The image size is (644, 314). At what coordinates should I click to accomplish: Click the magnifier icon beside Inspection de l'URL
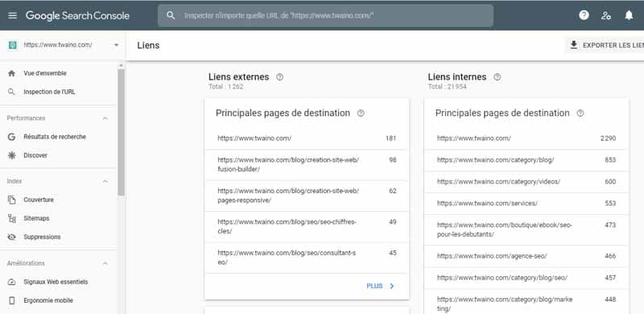[11, 92]
